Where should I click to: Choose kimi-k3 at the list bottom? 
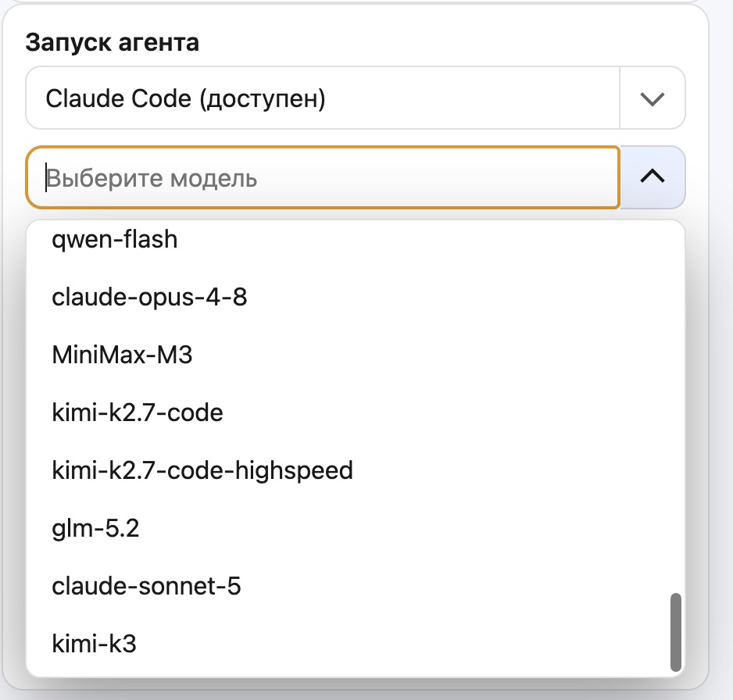pos(356,644)
